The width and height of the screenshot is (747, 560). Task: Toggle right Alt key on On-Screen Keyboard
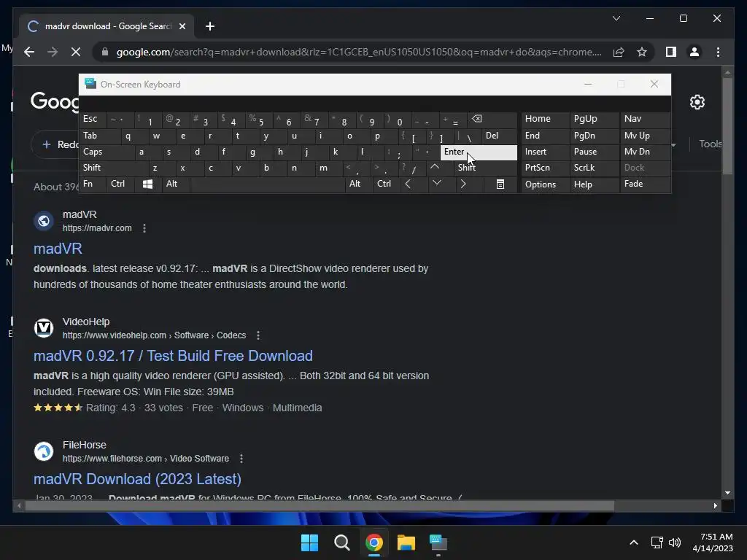pos(357,184)
